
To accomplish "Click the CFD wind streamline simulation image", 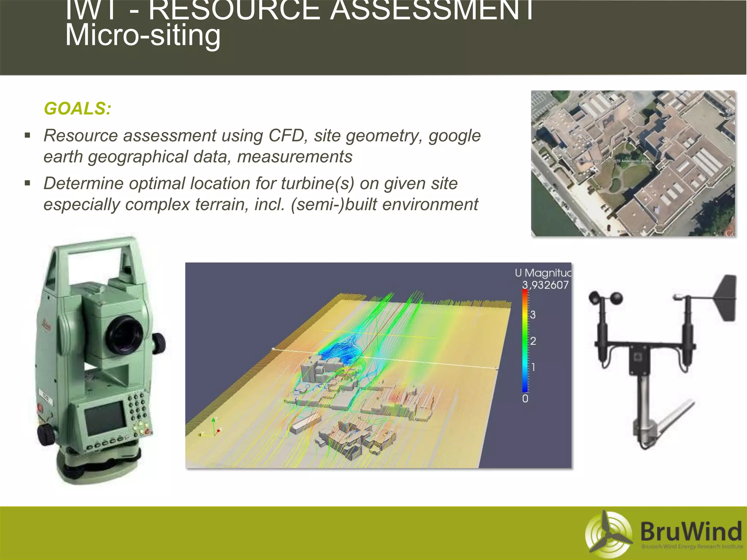I will tap(378, 365).
